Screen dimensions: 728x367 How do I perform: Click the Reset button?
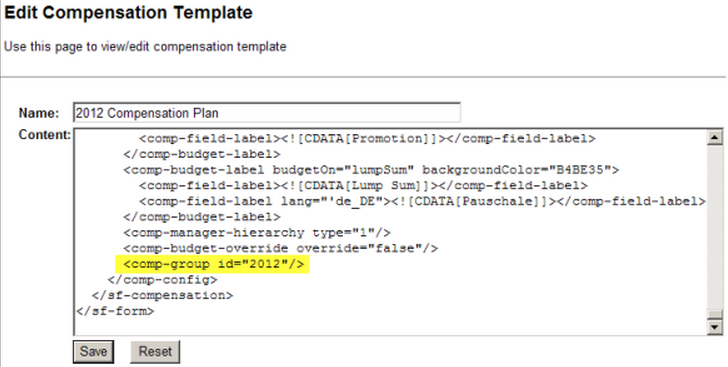tap(155, 352)
